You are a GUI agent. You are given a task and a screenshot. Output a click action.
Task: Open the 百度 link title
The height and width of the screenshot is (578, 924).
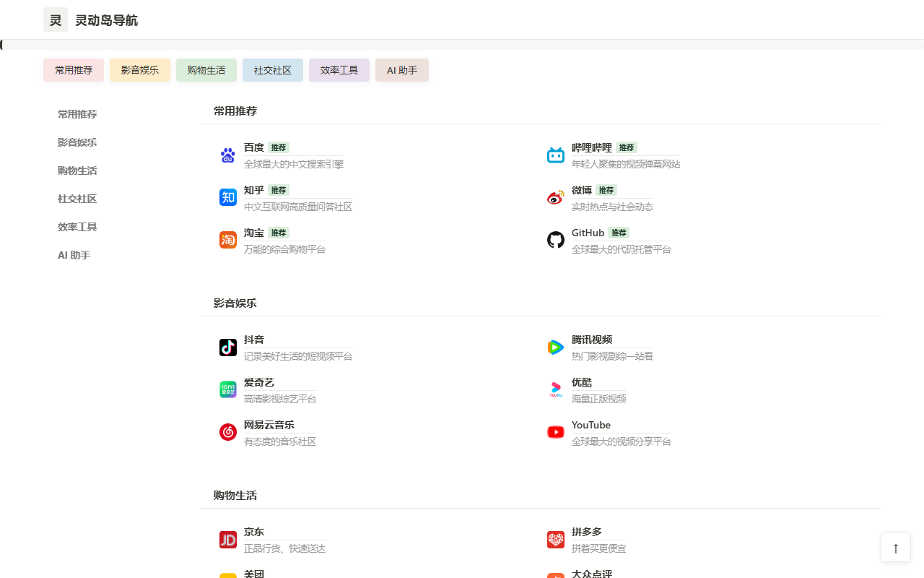(254, 147)
